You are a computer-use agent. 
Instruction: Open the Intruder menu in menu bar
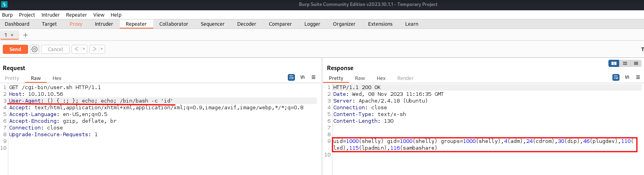51,15
